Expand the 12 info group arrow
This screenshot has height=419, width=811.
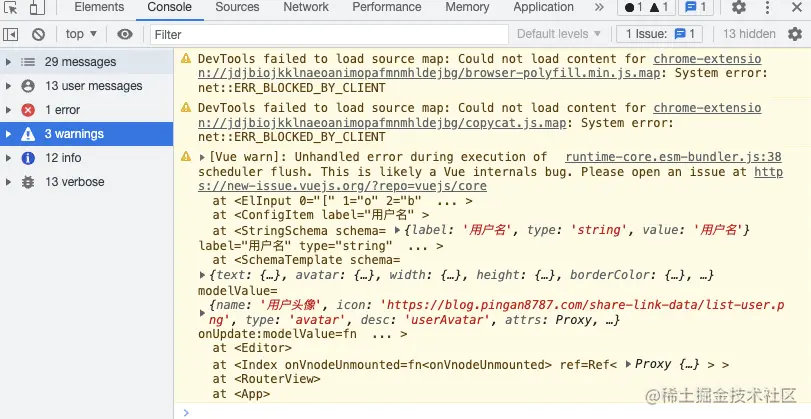click(8, 158)
